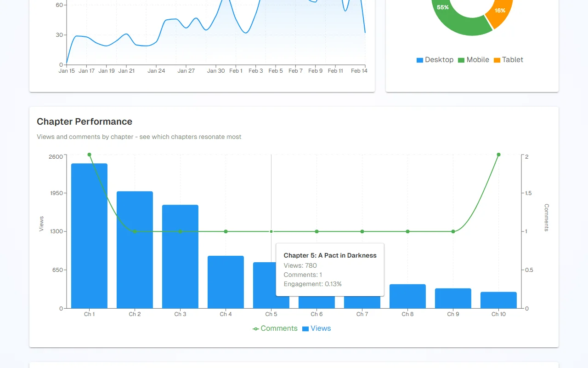588x368 pixels.
Task: Select the Ch 4 views bar
Action: point(226,282)
